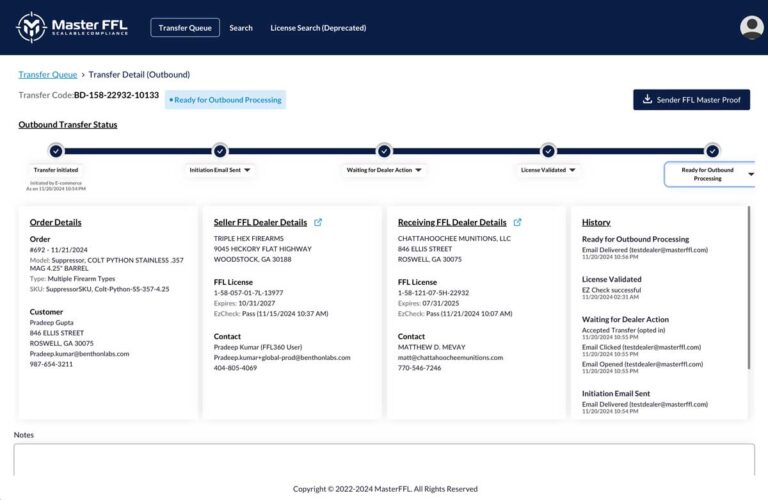Click CHATTAHOOCHEE MUNITIONS, LLC name

pyautogui.click(x=454, y=238)
